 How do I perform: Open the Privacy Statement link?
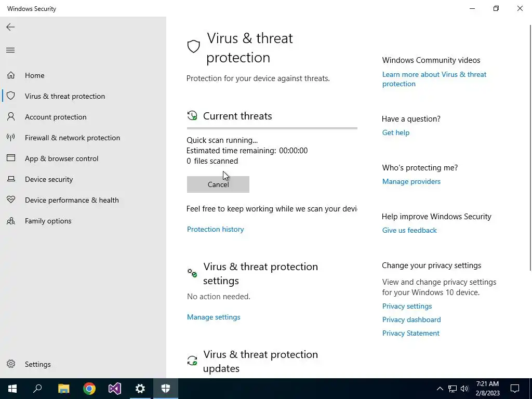pyautogui.click(x=411, y=333)
